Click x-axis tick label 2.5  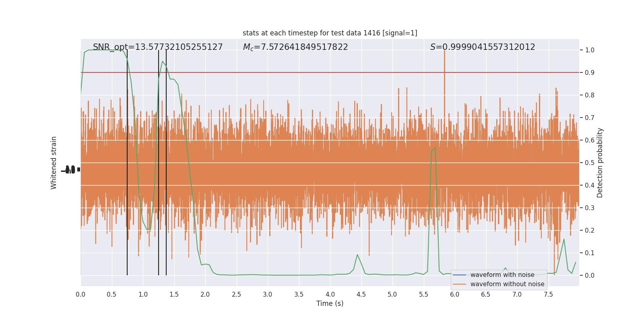coord(236,295)
